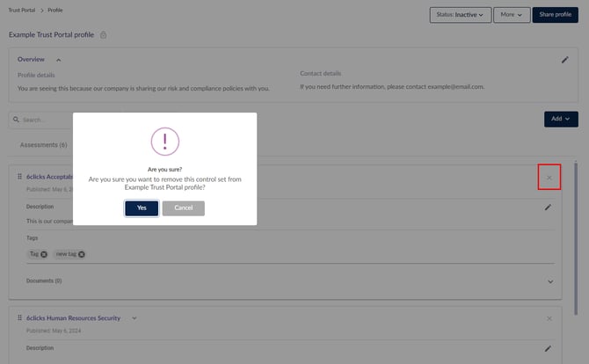This screenshot has width=589, height=364.
Task: Click the Share profile button
Action: click(555, 15)
